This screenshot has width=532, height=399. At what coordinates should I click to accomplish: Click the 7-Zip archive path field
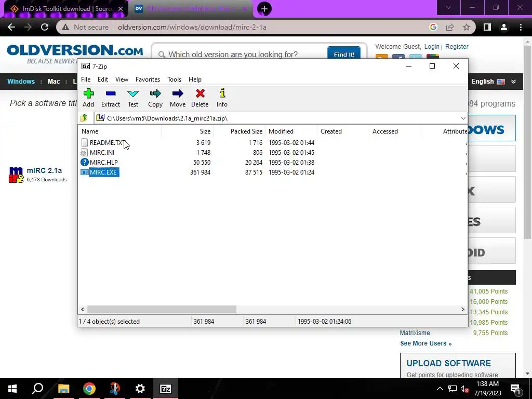[x=281, y=118]
